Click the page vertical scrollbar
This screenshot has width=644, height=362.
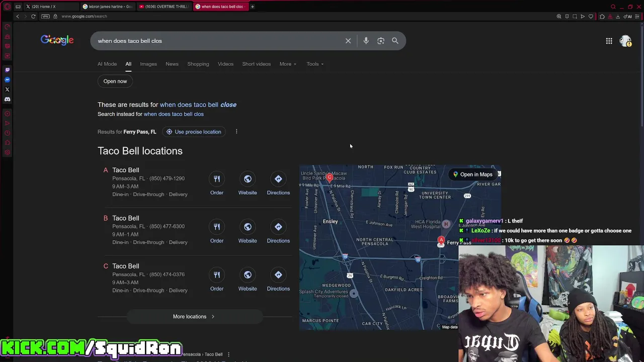pyautogui.click(x=641, y=75)
